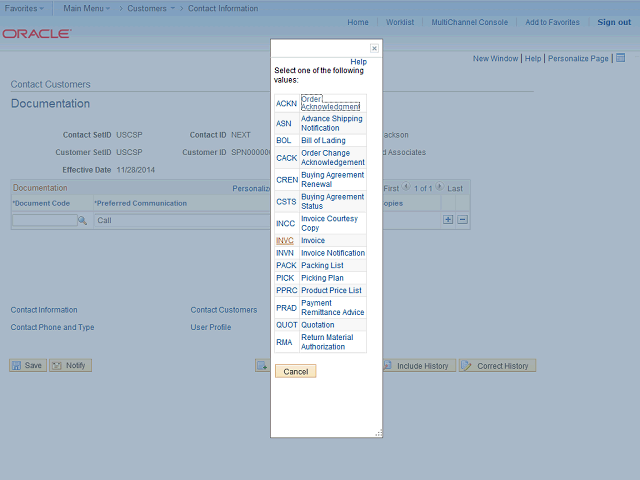Select the PPRC document code
The height and width of the screenshot is (480, 640).
[287, 290]
